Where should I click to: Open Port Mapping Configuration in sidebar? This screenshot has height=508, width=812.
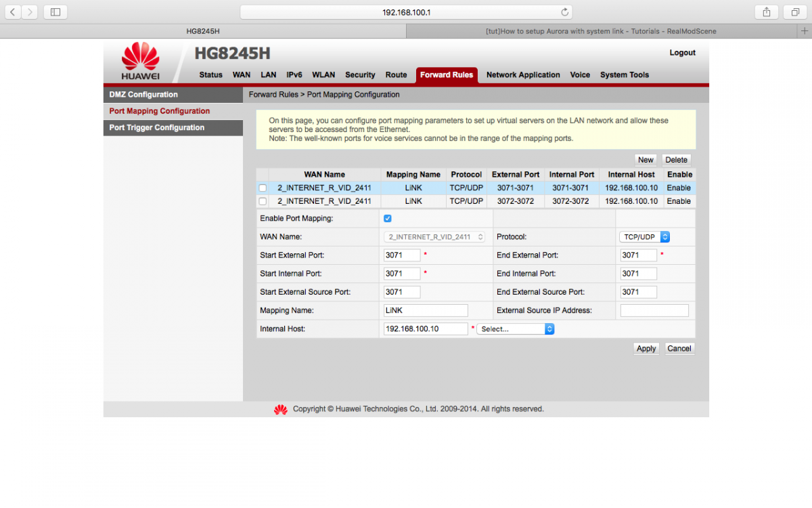coord(173,111)
